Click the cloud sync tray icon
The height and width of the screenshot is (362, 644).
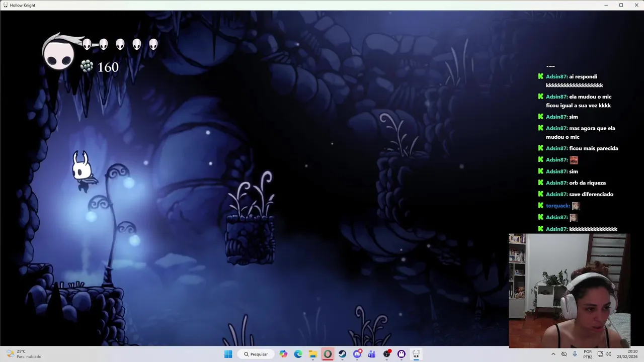tap(564, 354)
